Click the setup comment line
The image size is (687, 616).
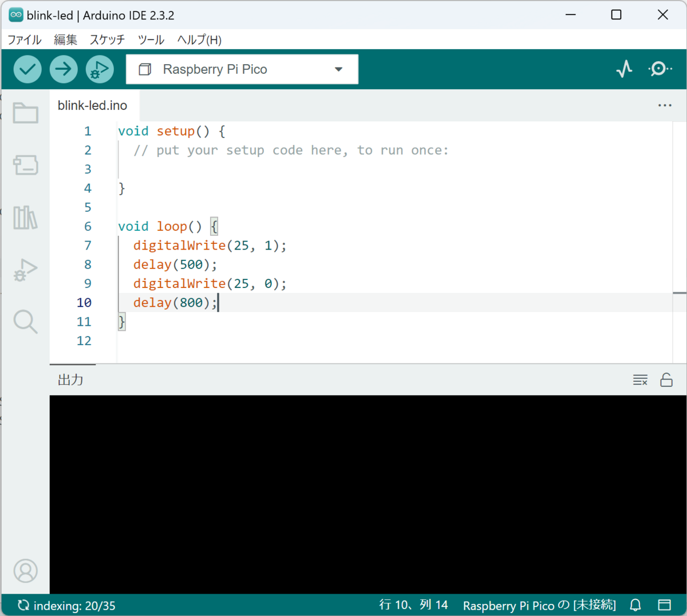[x=291, y=150]
